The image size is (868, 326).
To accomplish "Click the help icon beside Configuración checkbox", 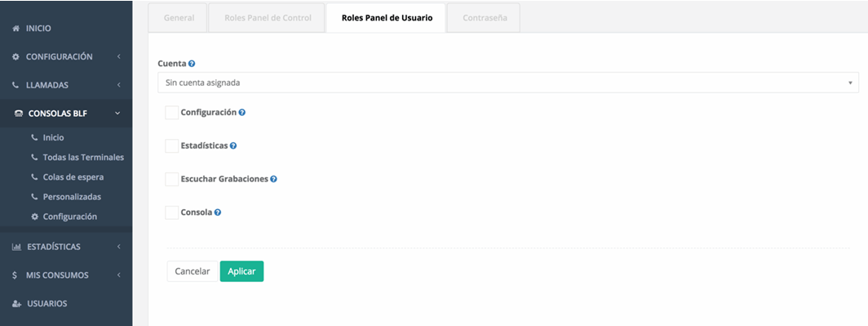I will (242, 112).
